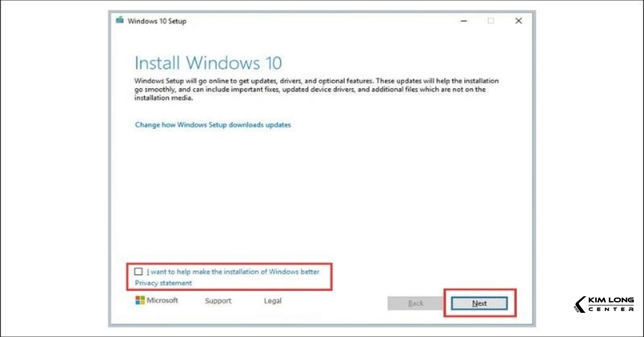Select the Install Windows 10 heading
Screen dimensions: 644x337
click(208, 63)
